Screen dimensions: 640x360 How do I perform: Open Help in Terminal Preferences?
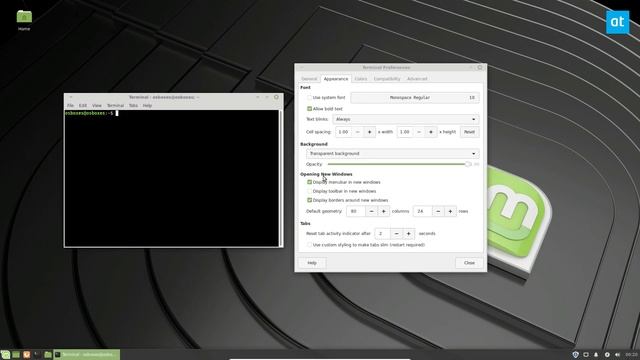[312, 263]
